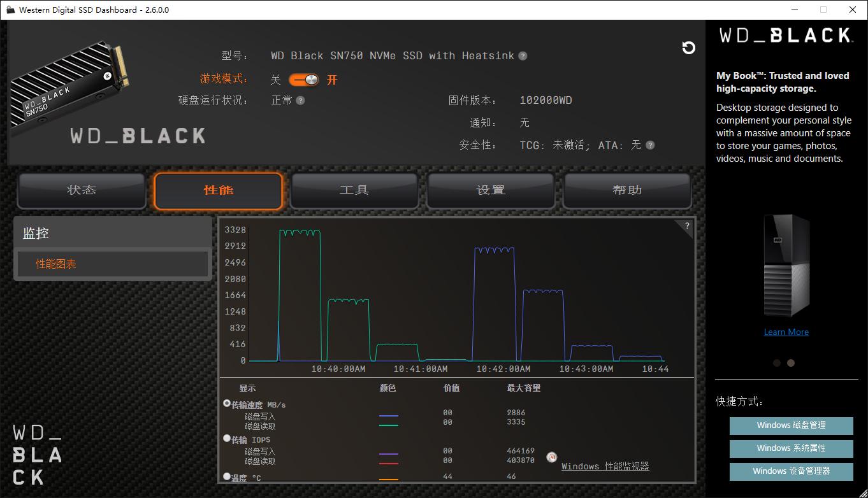
Task: Select the 传输 IOPS radio button
Action: [x=227, y=439]
